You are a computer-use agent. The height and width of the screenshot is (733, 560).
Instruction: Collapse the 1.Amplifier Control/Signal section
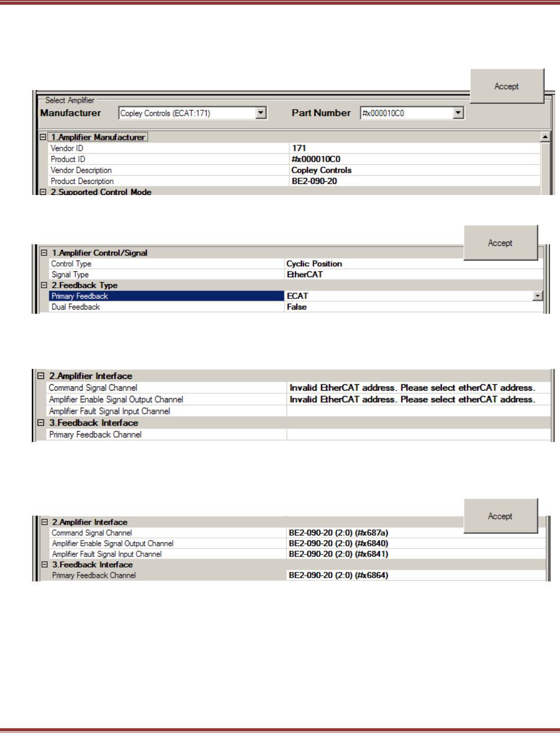[45, 253]
